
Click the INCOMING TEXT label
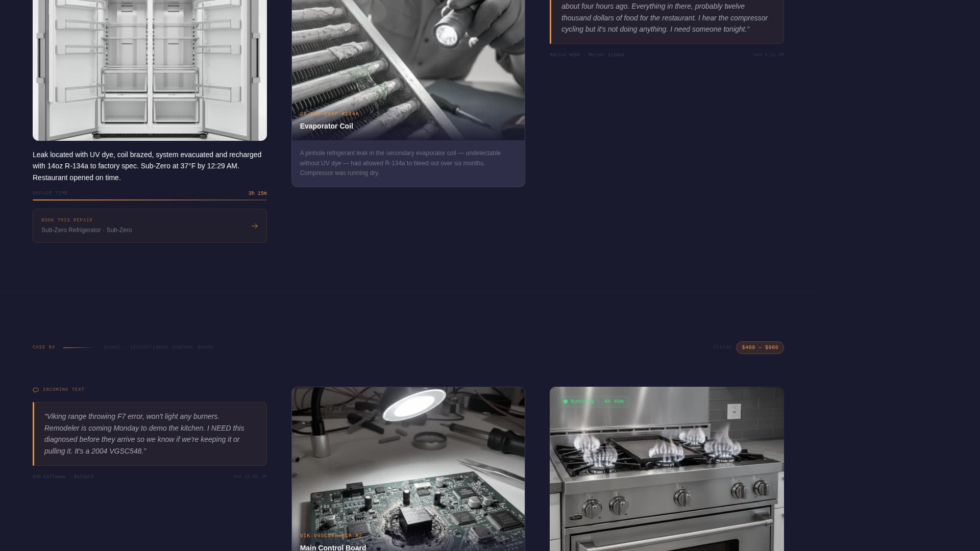64,390
